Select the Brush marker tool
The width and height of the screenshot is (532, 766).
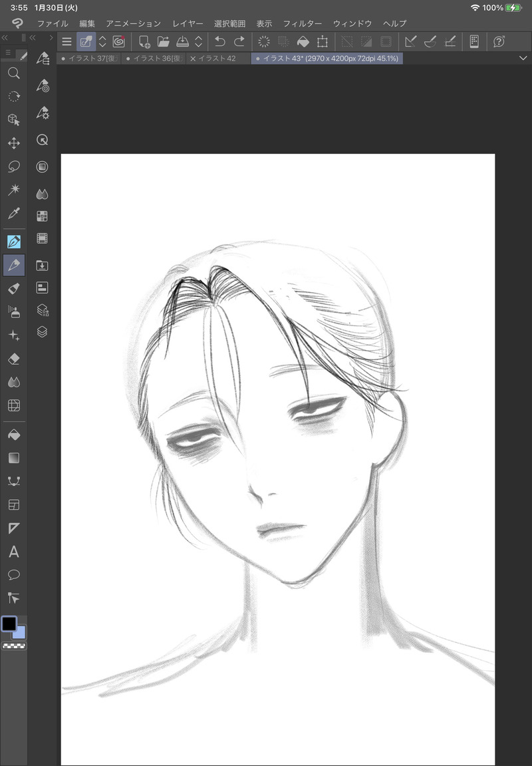[14, 288]
